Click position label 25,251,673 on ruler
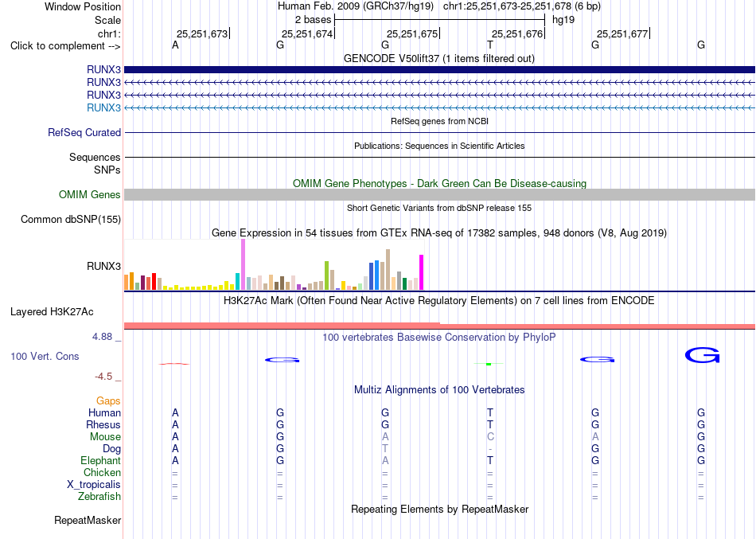This screenshot has width=756, height=539. pos(202,33)
